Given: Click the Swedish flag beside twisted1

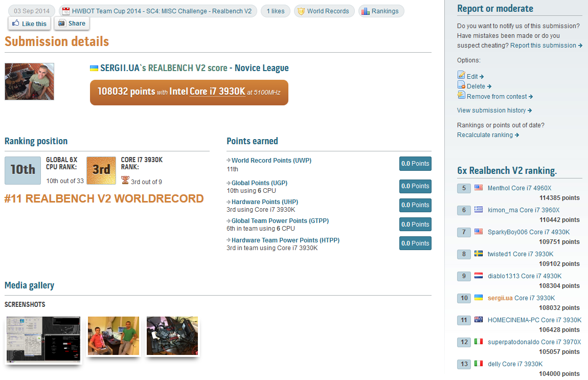Looking at the screenshot, I should click(479, 254).
